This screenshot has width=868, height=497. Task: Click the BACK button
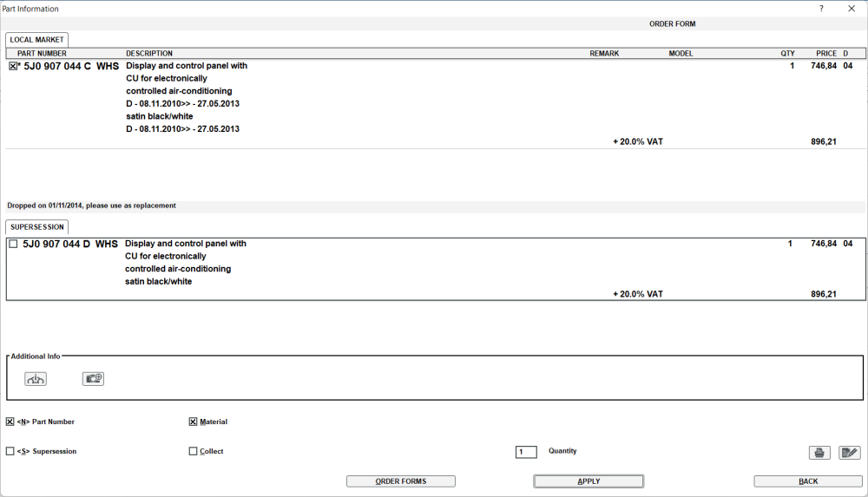tap(808, 481)
